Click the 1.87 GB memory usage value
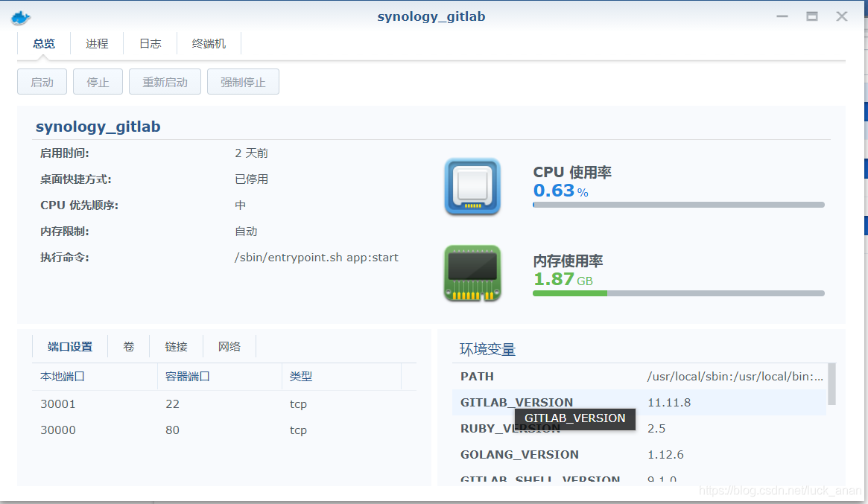The image size is (868, 504). [563, 279]
